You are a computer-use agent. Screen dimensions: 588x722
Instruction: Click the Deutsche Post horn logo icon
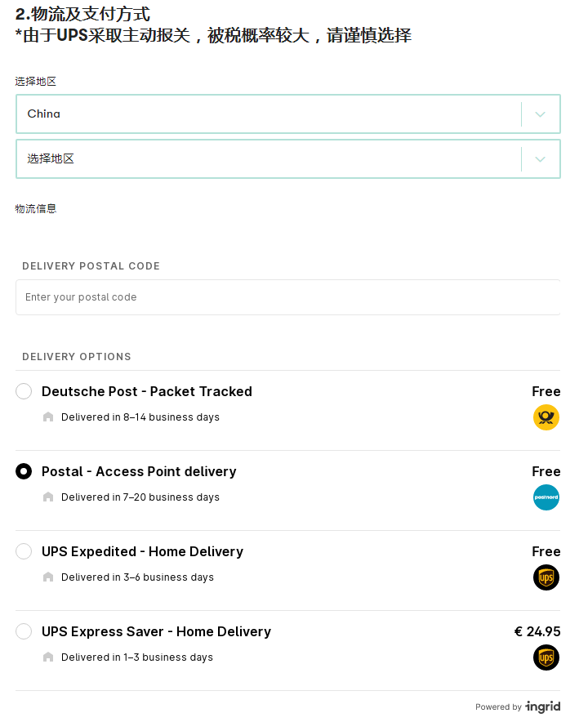(546, 417)
